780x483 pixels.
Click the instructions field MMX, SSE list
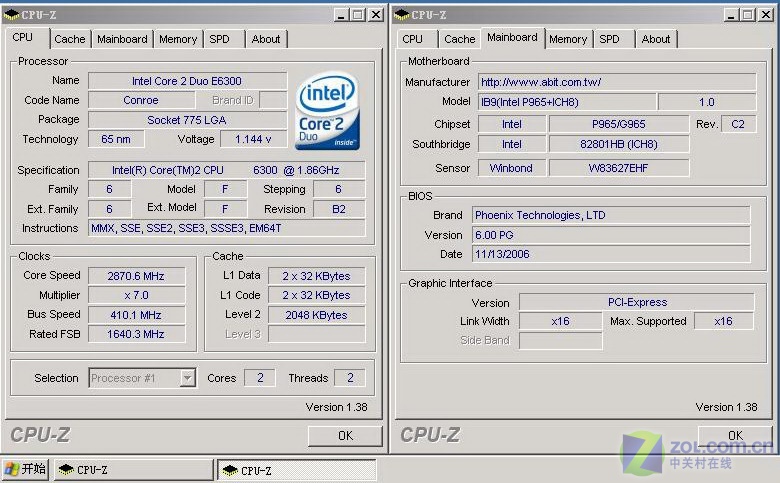coord(226,228)
